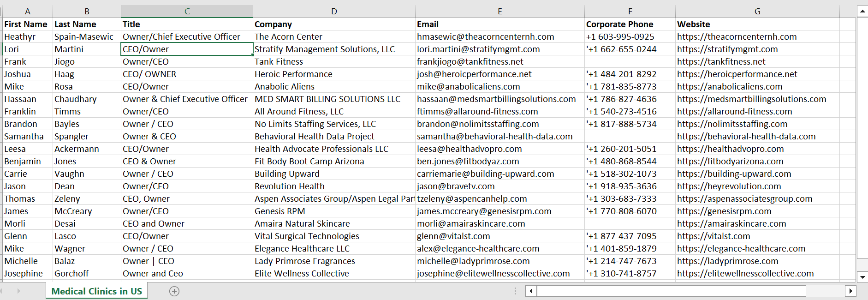Select Elegance Healthcare LLC cell
Viewport: 868px width, 300px height.
click(334, 249)
